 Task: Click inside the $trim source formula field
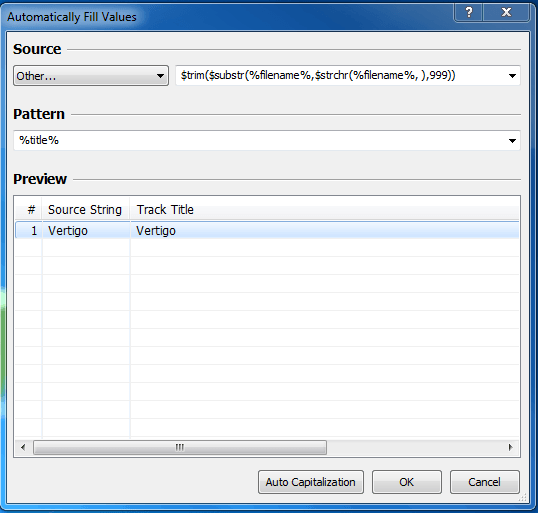pos(340,75)
